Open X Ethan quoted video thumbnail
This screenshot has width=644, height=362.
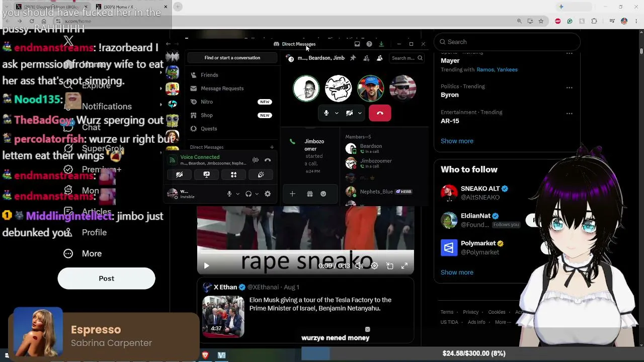click(x=223, y=316)
